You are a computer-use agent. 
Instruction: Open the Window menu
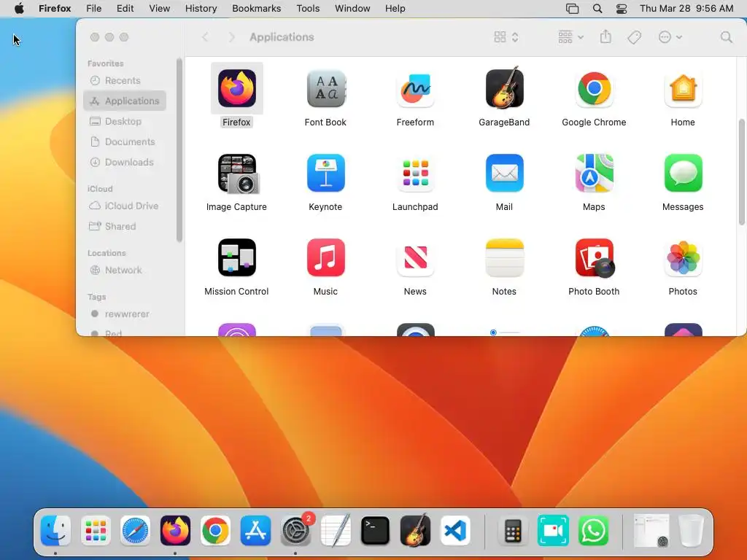point(352,9)
